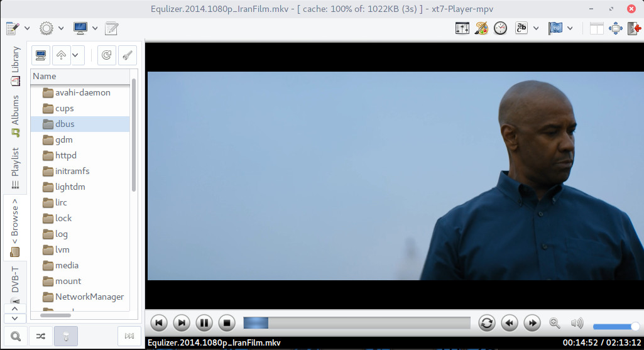Open the playlist editor pencil icon

pyautogui.click(x=13, y=28)
